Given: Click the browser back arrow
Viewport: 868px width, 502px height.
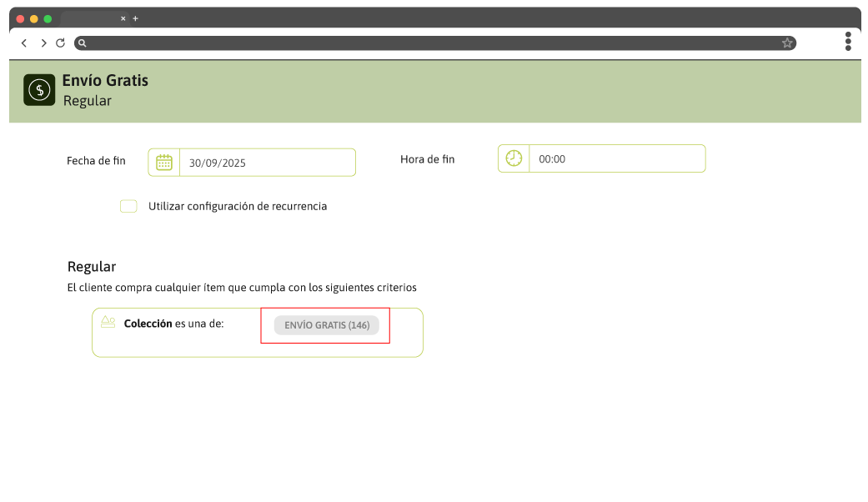Looking at the screenshot, I should (x=24, y=43).
